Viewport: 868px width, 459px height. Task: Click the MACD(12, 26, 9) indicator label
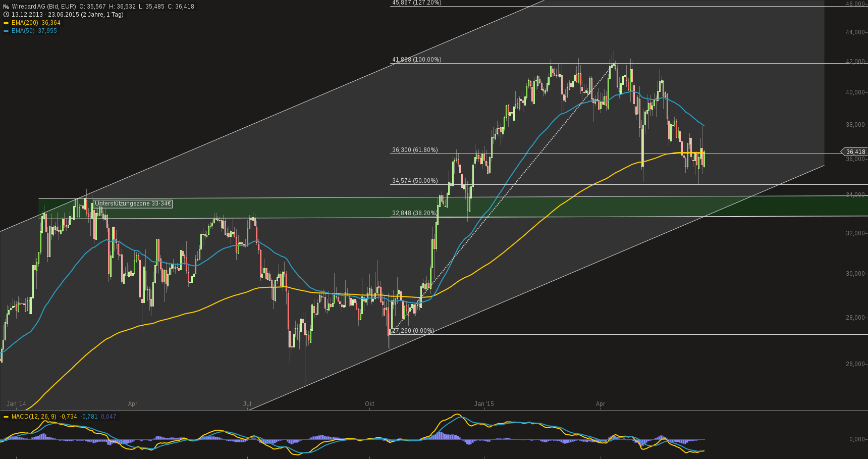click(x=34, y=417)
